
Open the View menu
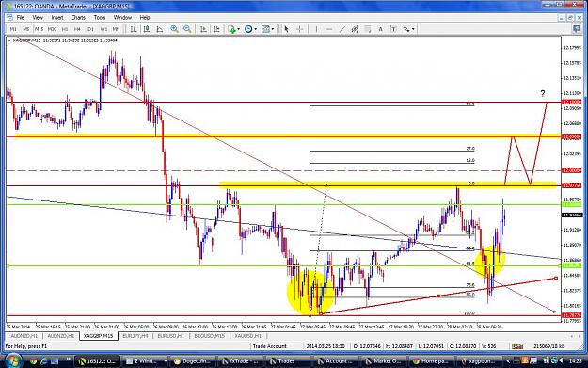(x=38, y=18)
